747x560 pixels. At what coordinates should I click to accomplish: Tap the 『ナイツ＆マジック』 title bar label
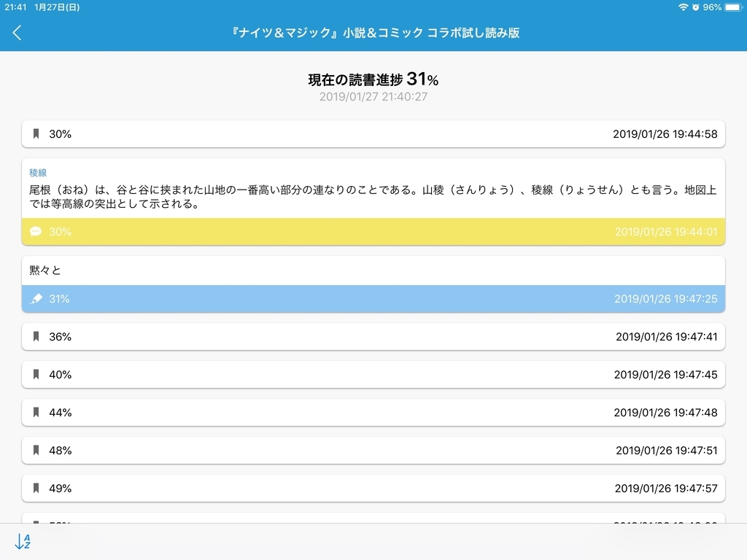(373, 33)
